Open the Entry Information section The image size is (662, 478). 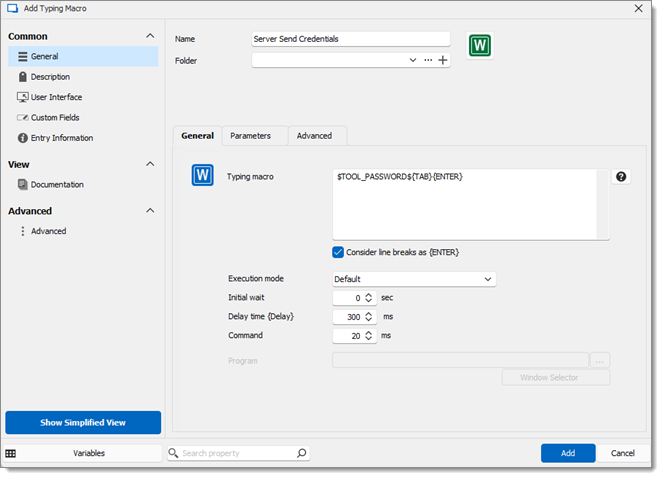coord(61,138)
